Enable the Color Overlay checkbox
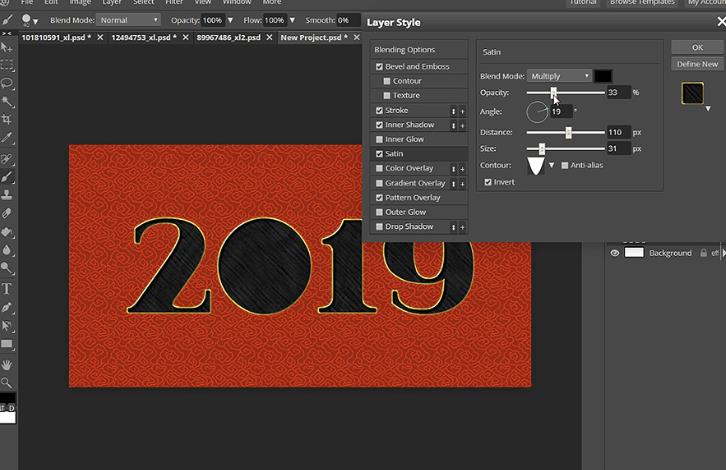 tap(379, 169)
